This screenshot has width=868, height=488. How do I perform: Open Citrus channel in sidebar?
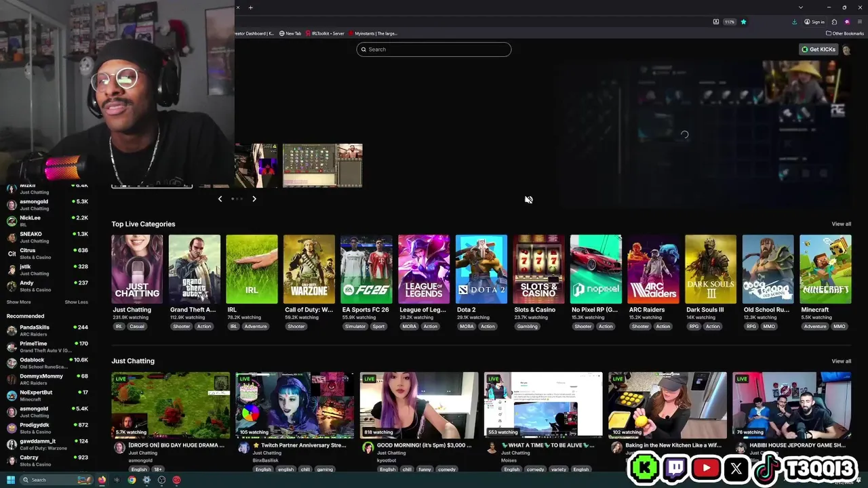pyautogui.click(x=47, y=253)
